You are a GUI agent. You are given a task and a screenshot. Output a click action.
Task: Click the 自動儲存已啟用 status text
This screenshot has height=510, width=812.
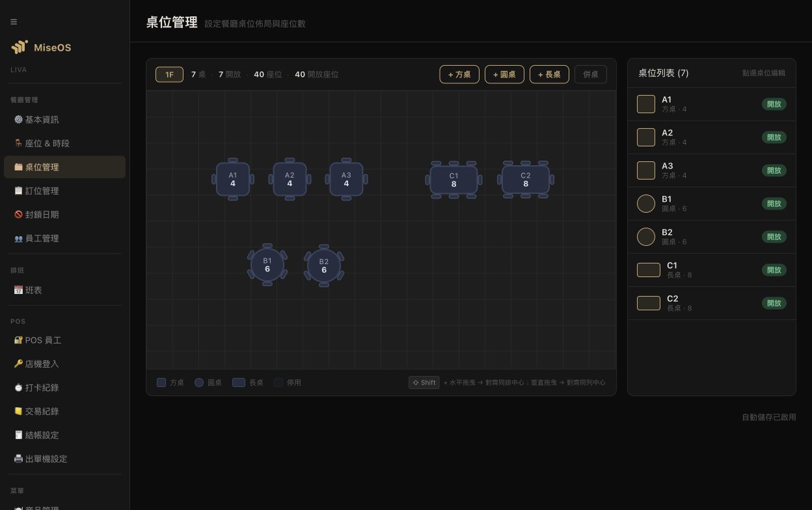(x=769, y=417)
